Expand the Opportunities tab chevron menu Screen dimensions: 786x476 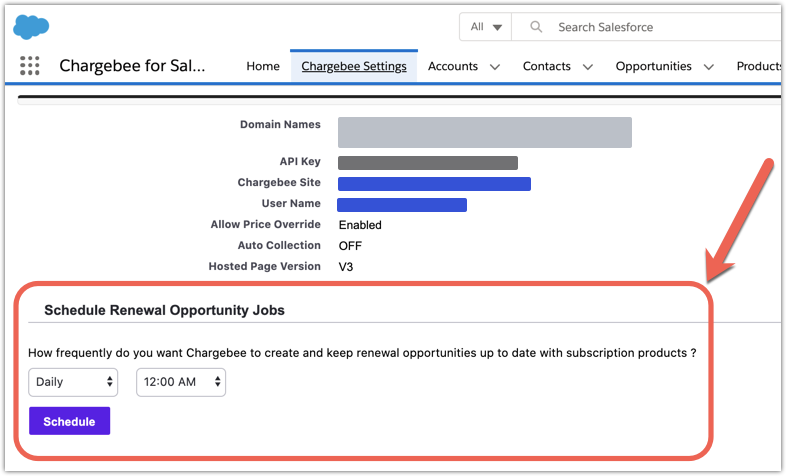(709, 67)
